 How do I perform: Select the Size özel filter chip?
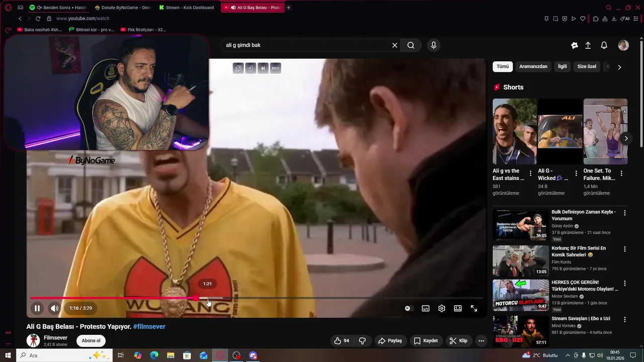tap(587, 66)
